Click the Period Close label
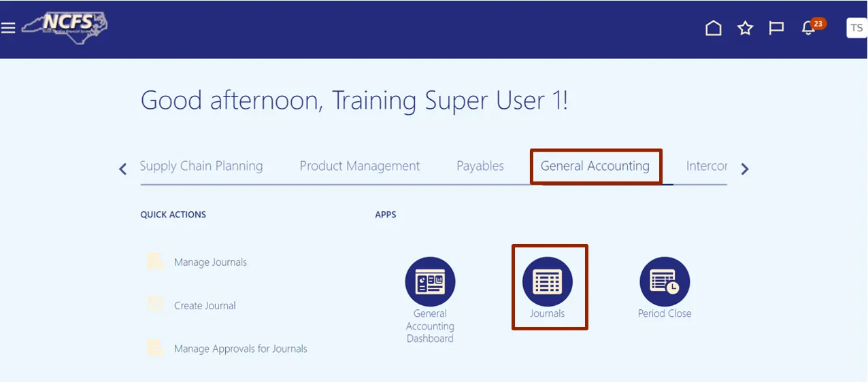This screenshot has height=382, width=868. 665,313
